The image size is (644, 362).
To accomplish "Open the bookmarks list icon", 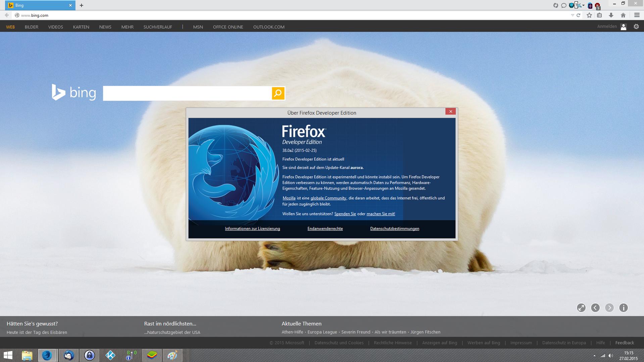I will (x=599, y=15).
